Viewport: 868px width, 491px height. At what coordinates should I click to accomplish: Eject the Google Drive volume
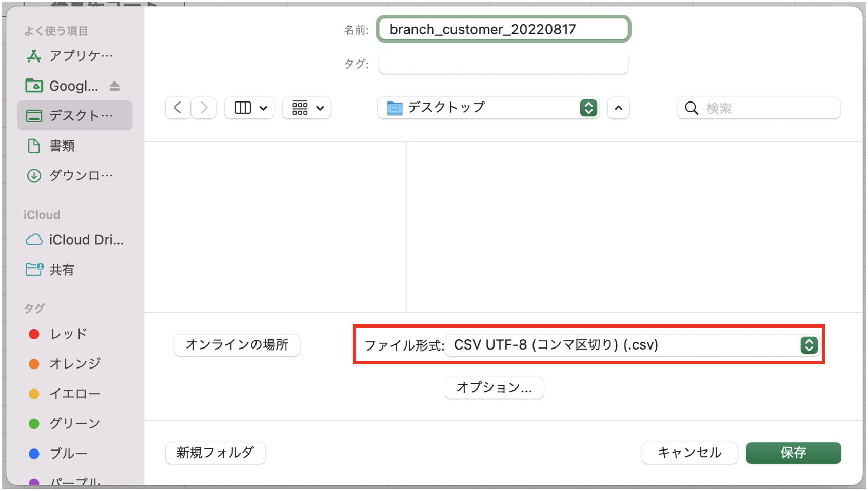tap(115, 86)
